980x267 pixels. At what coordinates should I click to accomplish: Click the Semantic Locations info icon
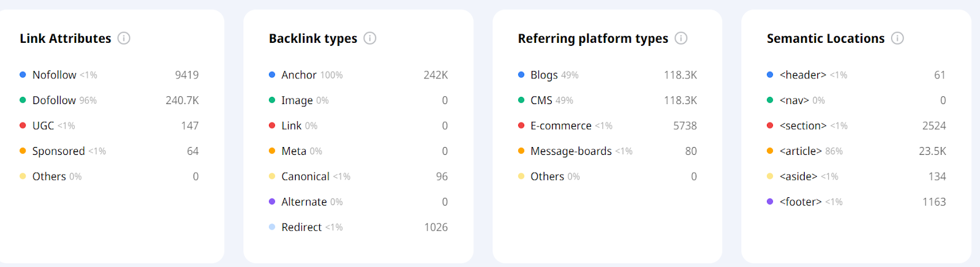(x=897, y=39)
